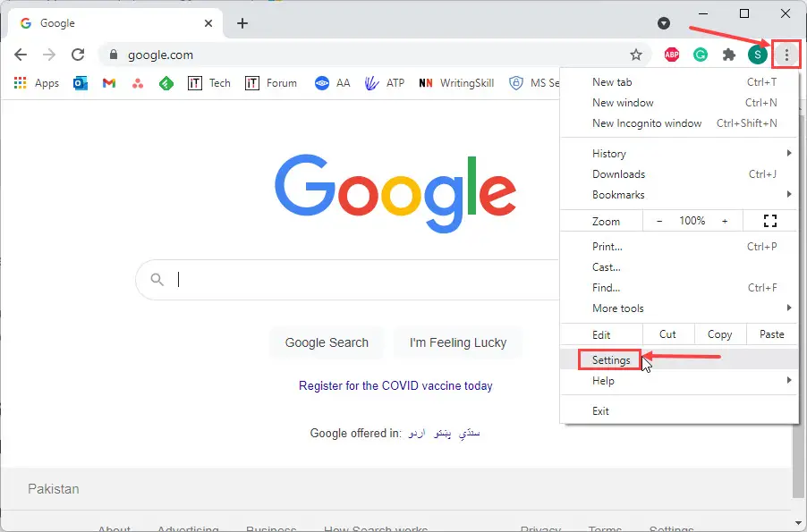807x532 pixels.
Task: Increase zoom with the plus button
Action: [725, 221]
